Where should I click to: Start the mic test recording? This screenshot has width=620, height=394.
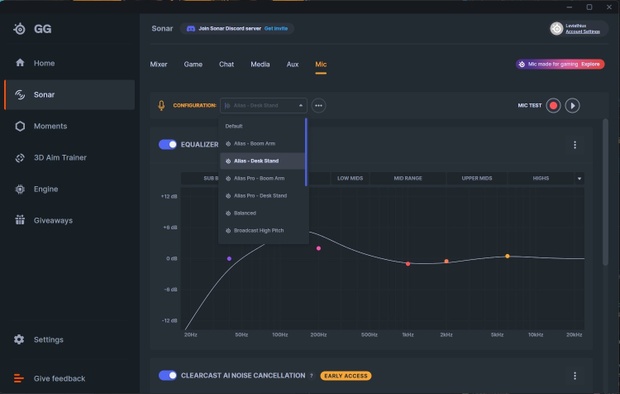pyautogui.click(x=553, y=106)
